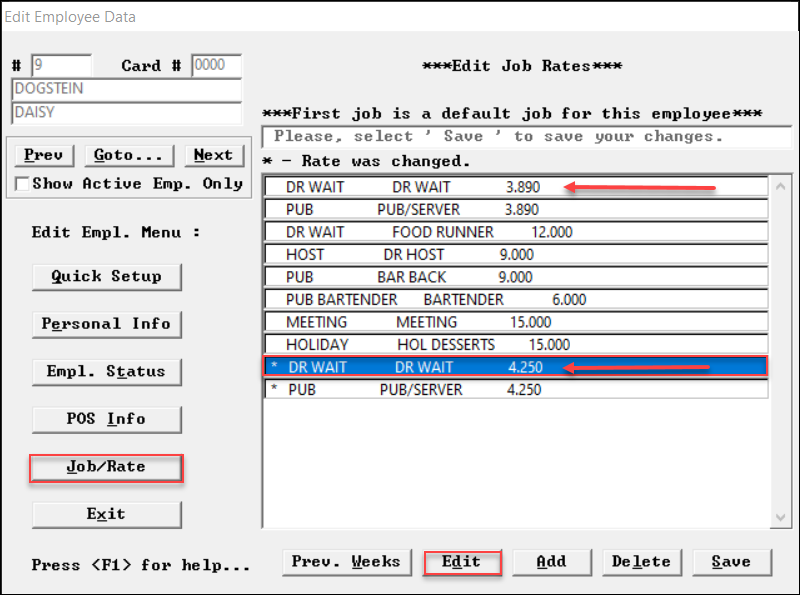View Prev. Weeks job rates
The height and width of the screenshot is (595, 800).
click(x=347, y=562)
